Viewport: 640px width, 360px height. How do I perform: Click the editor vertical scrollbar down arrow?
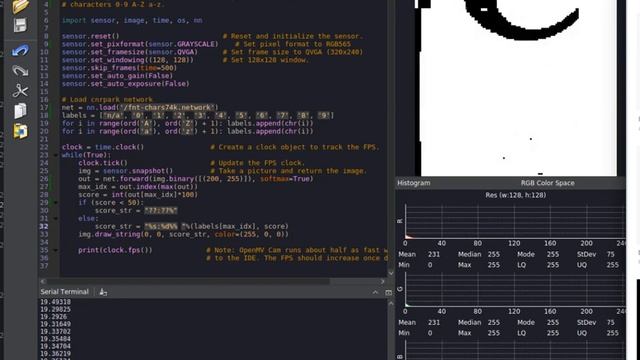(x=391, y=273)
